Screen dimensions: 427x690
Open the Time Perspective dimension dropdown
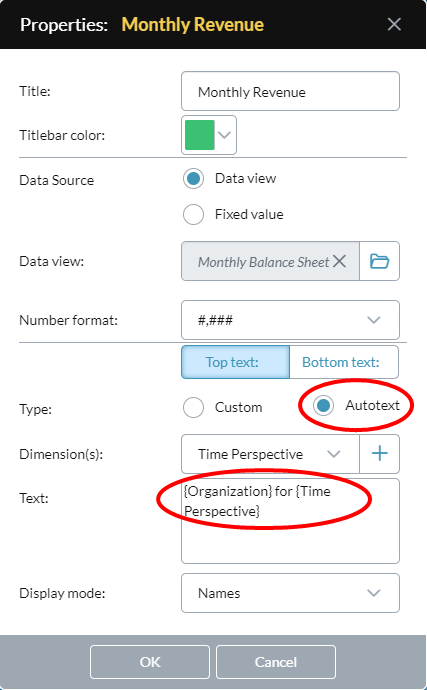[270, 454]
